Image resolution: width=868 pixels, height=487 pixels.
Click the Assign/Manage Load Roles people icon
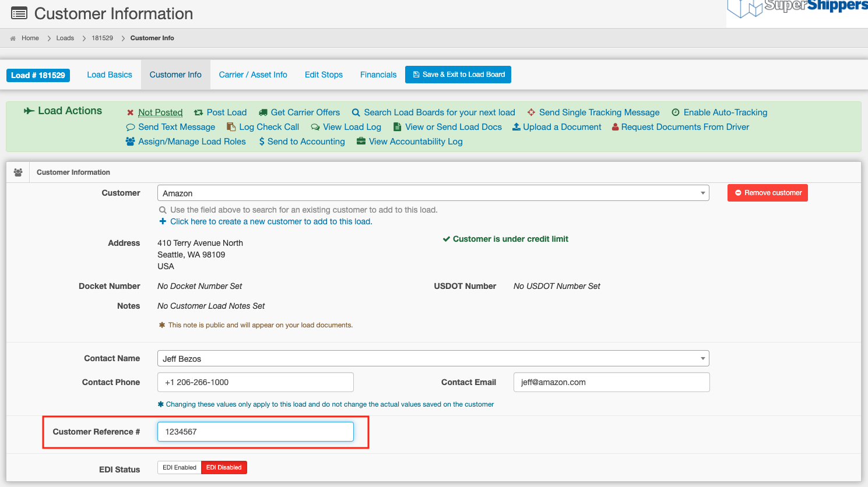pyautogui.click(x=130, y=142)
